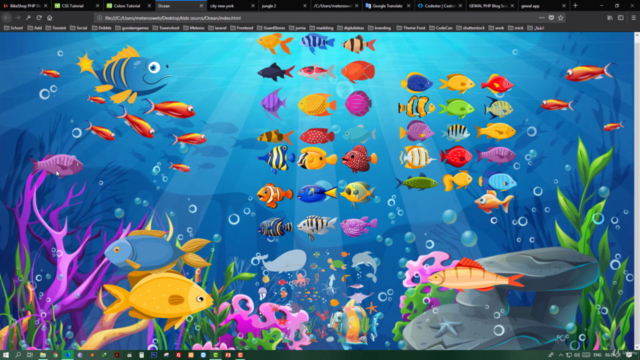Save page to Pocket icon
This screenshot has width=640, height=360.
point(551,18)
